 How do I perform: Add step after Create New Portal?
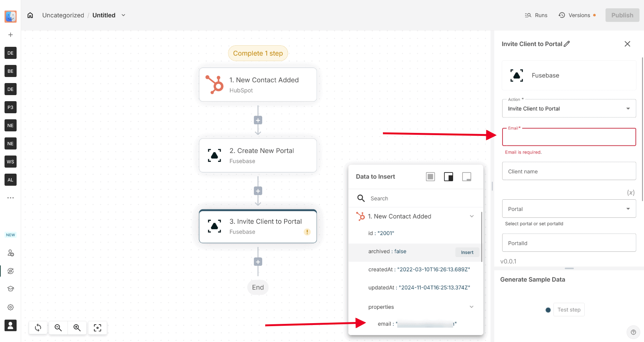258,191
